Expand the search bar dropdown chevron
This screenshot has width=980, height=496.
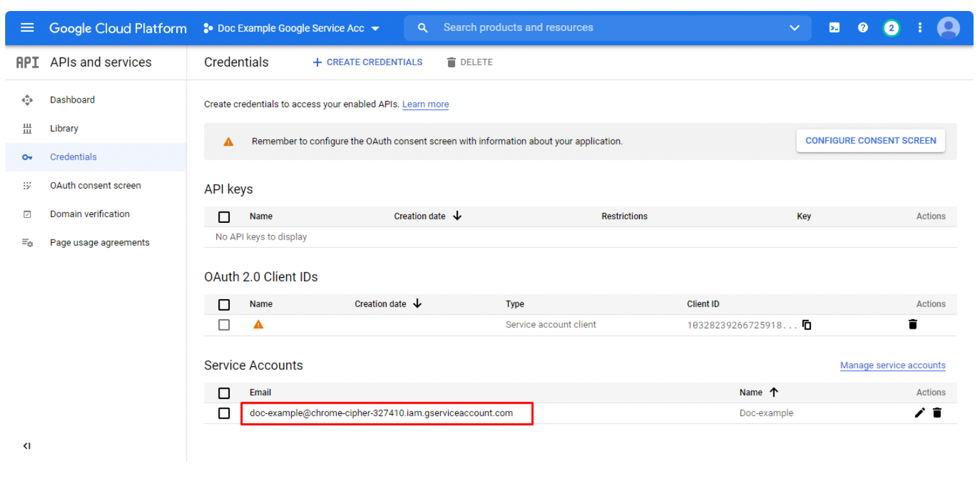[794, 28]
